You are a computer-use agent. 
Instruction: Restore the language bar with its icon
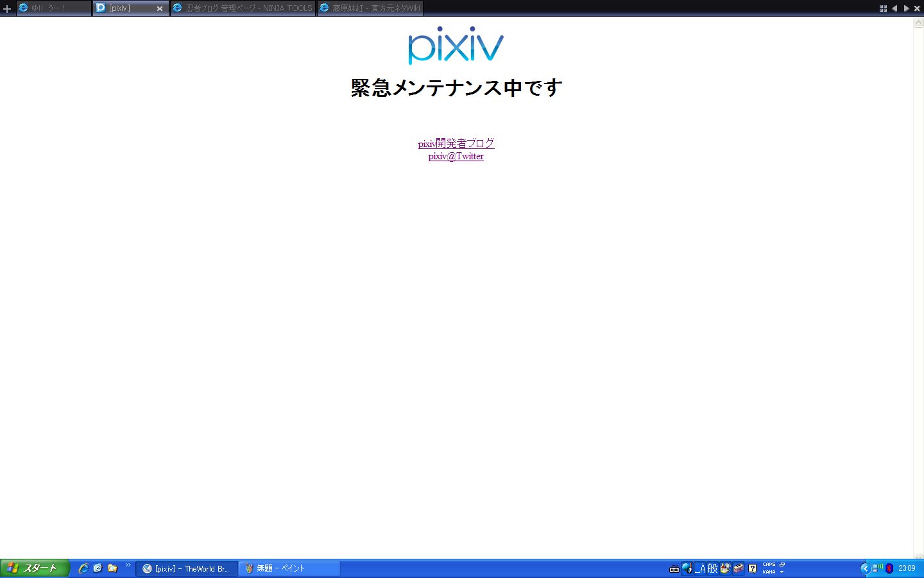[782, 565]
